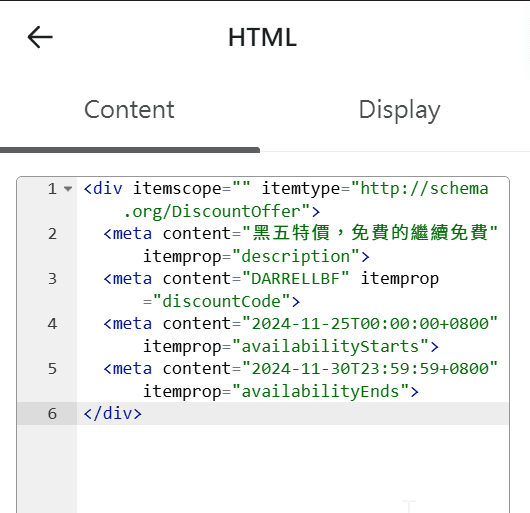Click line number 5 in the gutter
Screen dimensions: 530x513
click(52, 369)
